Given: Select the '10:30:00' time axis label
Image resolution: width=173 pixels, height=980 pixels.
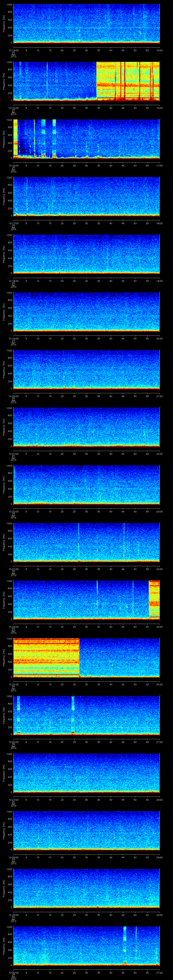Looking at the screenshot, I should tap(13, 972).
